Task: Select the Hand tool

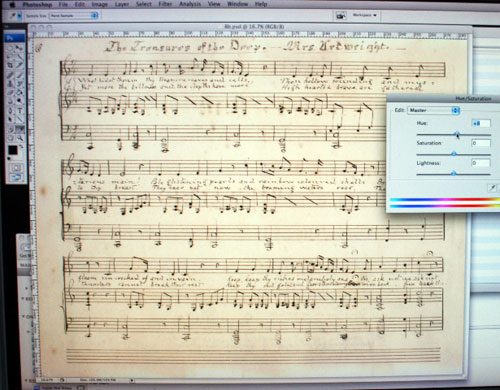Action: click(x=10, y=137)
